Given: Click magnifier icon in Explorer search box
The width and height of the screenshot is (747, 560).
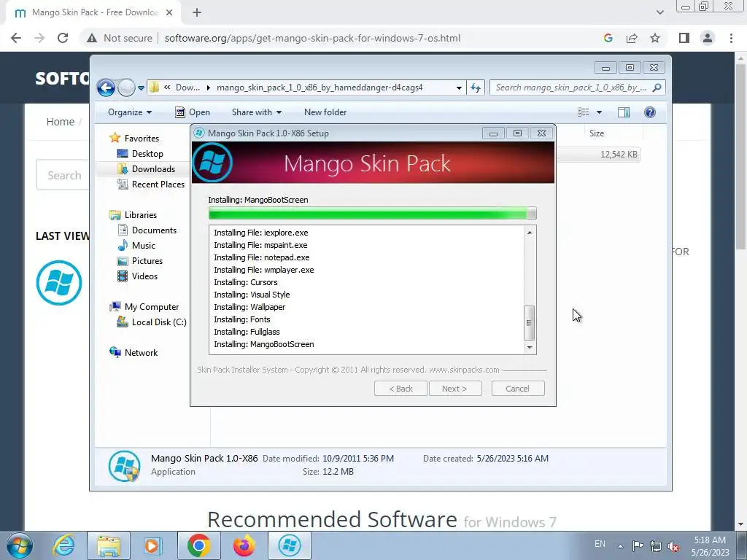Looking at the screenshot, I should (657, 87).
